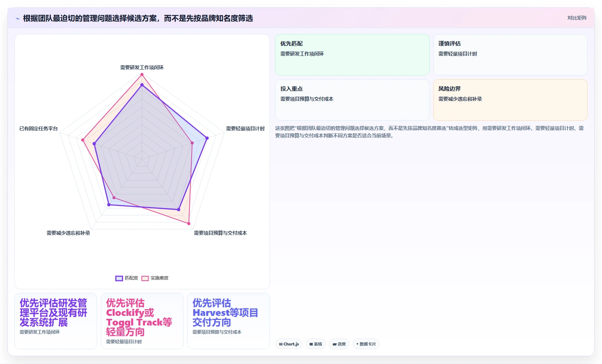This screenshot has width=602, height=364.
Task: Toggle the 匹配度 legend swatch
Action: point(119,278)
